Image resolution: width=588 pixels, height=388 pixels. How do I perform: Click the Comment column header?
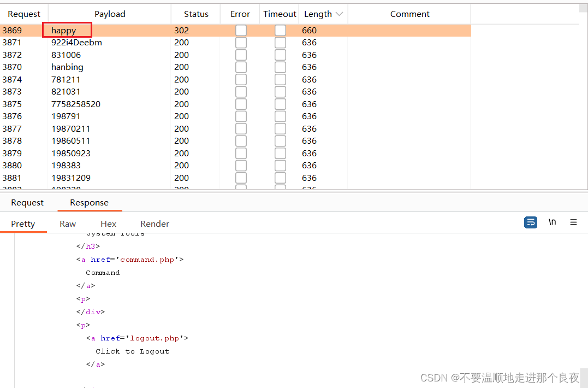coord(409,14)
